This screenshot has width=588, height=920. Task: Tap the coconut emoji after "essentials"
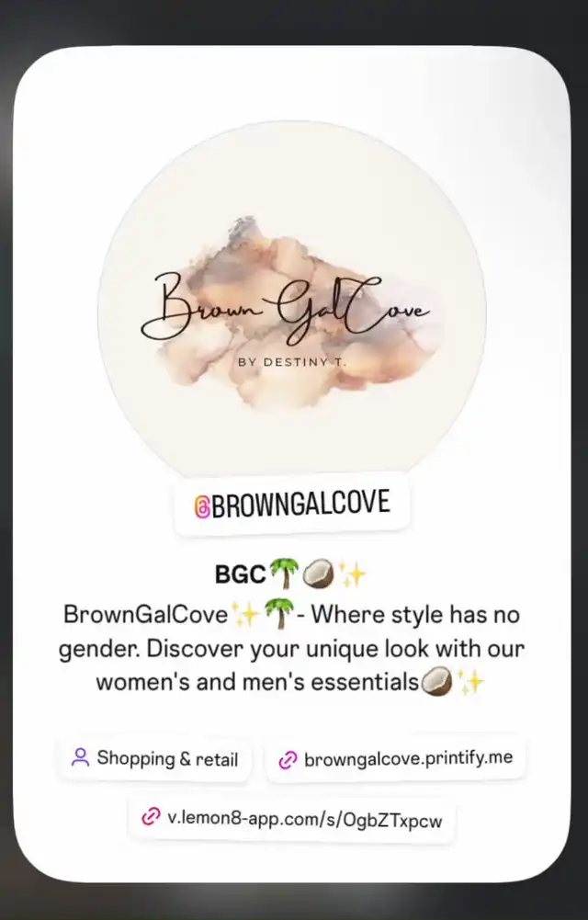(x=436, y=682)
